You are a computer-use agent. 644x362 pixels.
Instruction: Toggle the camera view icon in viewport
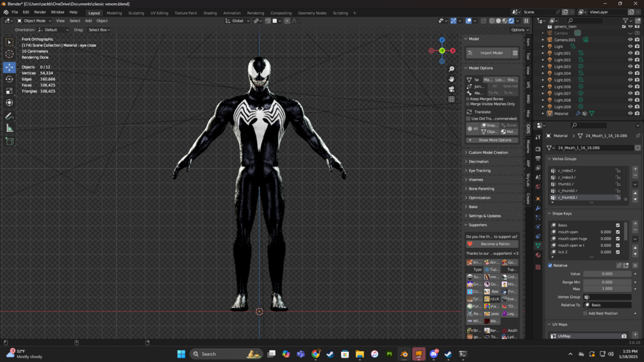pyautogui.click(x=452, y=89)
